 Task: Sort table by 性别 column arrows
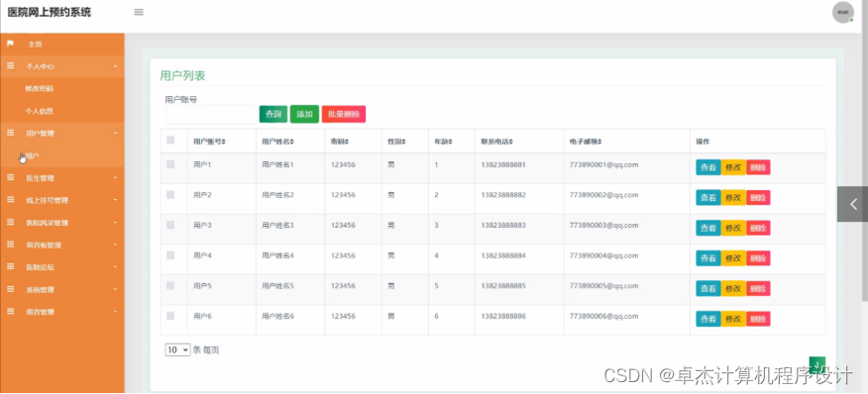404,143
